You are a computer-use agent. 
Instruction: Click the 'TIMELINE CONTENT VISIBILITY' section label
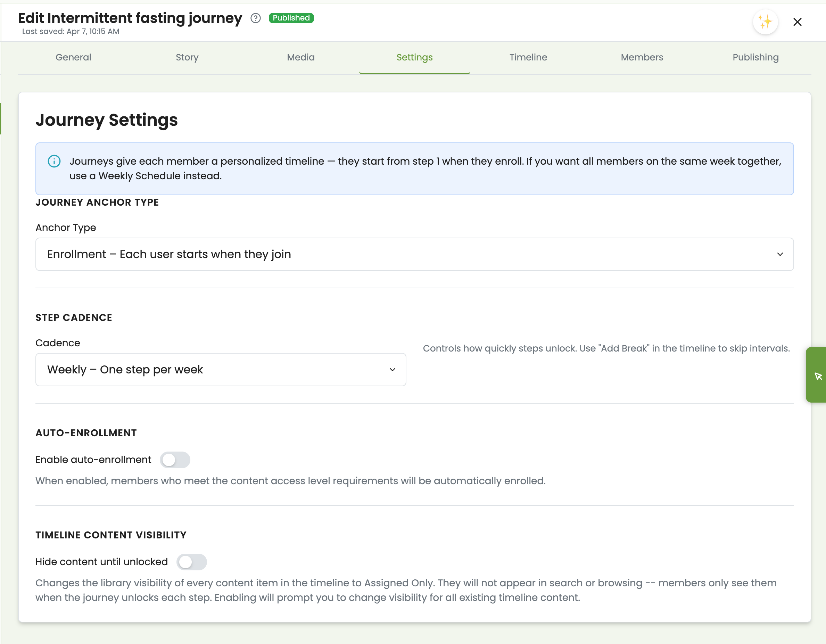coord(111,535)
